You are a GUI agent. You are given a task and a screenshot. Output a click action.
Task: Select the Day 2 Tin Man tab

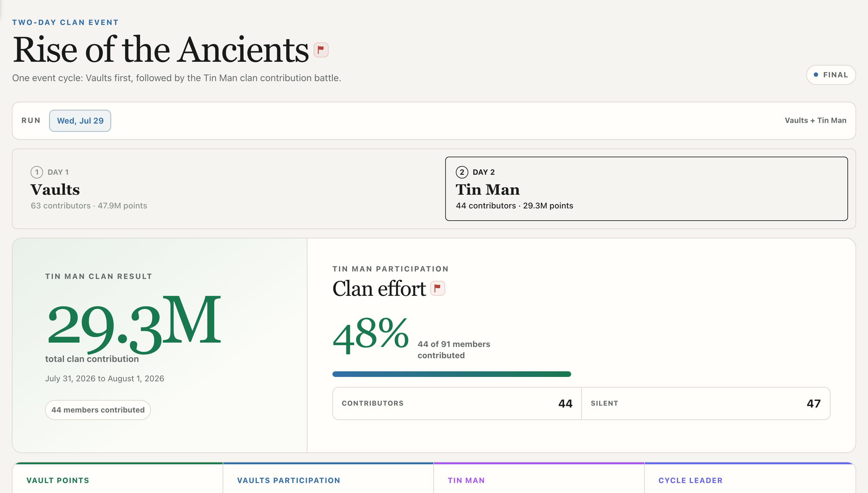(x=646, y=188)
